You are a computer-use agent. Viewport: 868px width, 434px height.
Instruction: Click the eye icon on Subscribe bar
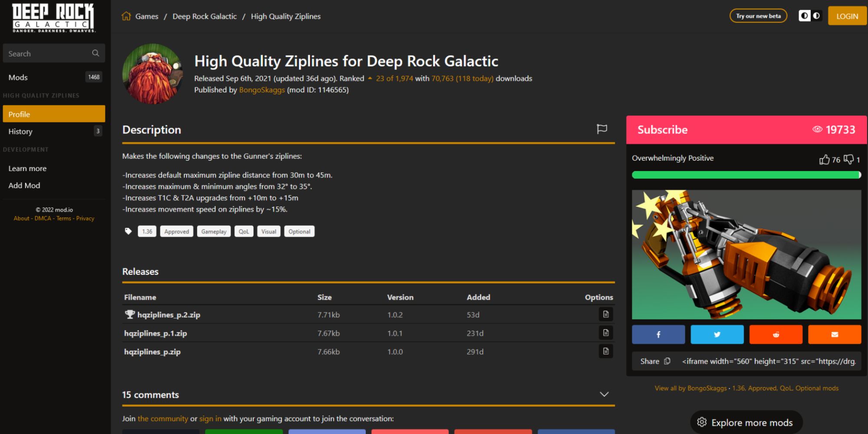[x=817, y=129]
